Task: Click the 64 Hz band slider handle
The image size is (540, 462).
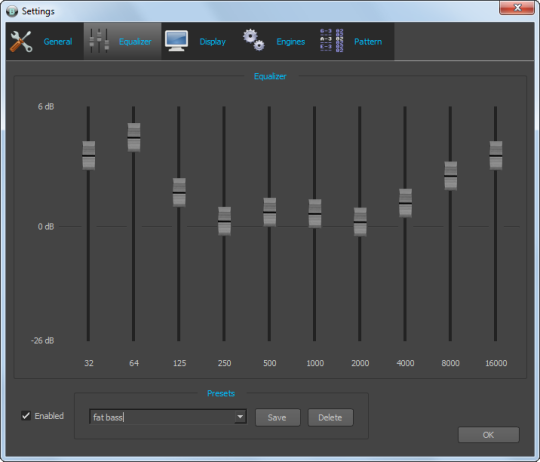Action: click(x=134, y=137)
